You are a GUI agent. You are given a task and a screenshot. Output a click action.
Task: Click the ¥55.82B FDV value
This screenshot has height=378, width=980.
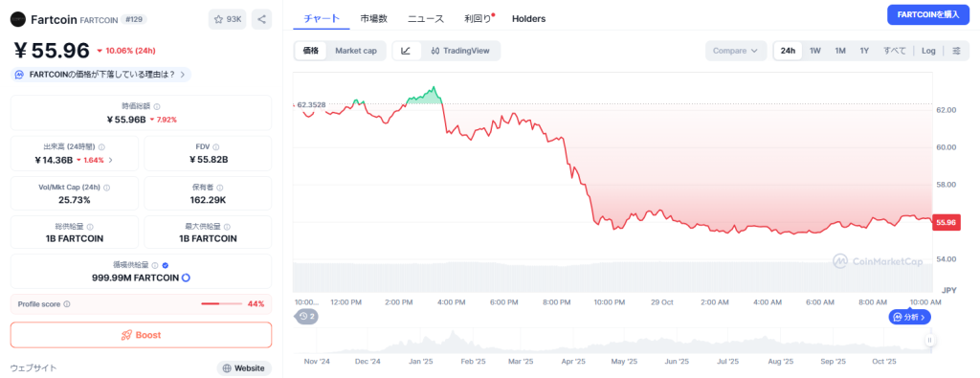tap(208, 160)
